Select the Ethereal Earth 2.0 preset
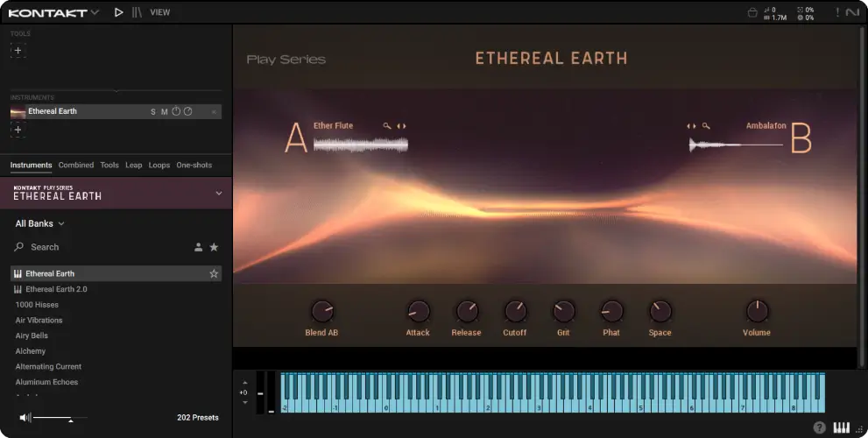 [x=56, y=289]
